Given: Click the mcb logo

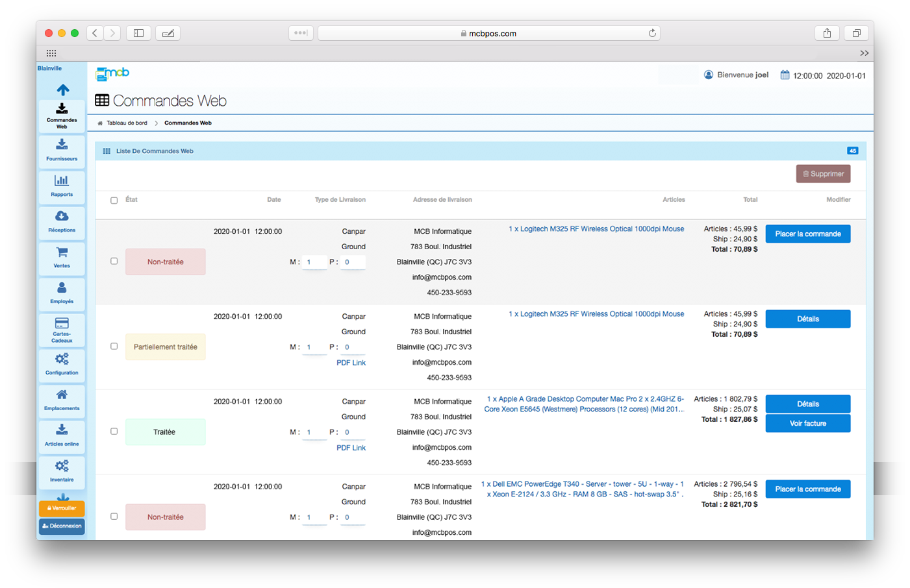Looking at the screenshot, I should pos(112,74).
